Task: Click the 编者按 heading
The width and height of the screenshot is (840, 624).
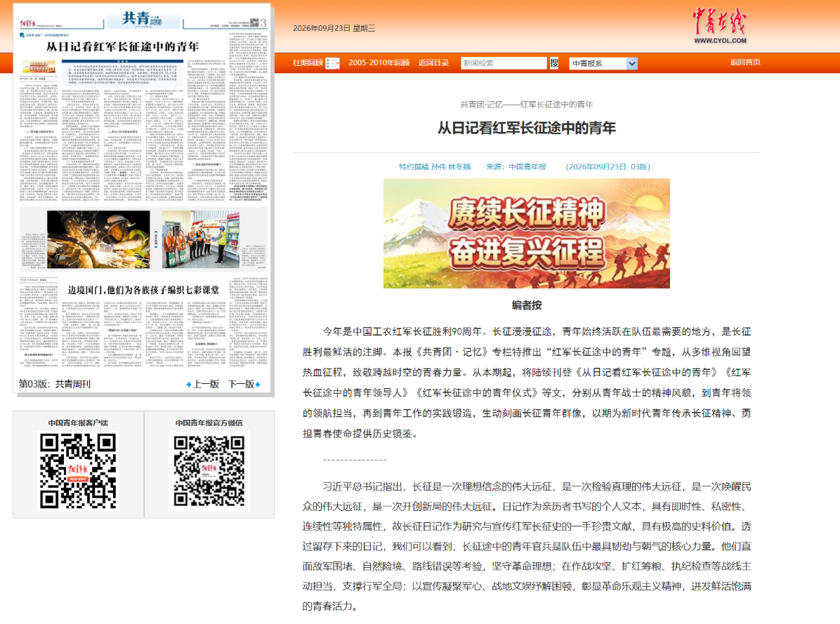Action: pos(527,305)
